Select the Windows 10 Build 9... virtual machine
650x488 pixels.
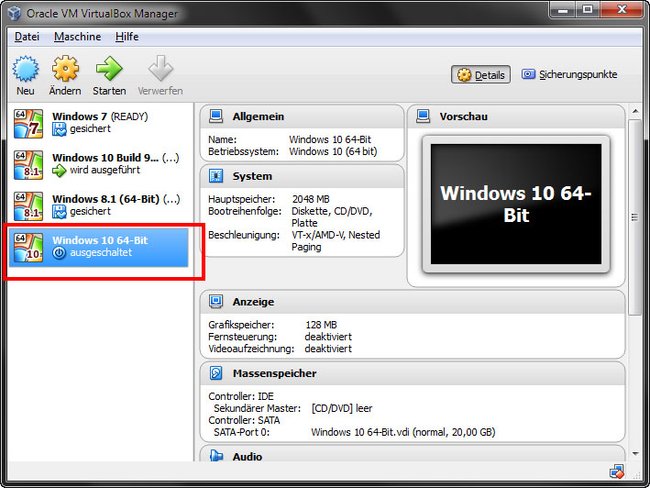click(99, 165)
